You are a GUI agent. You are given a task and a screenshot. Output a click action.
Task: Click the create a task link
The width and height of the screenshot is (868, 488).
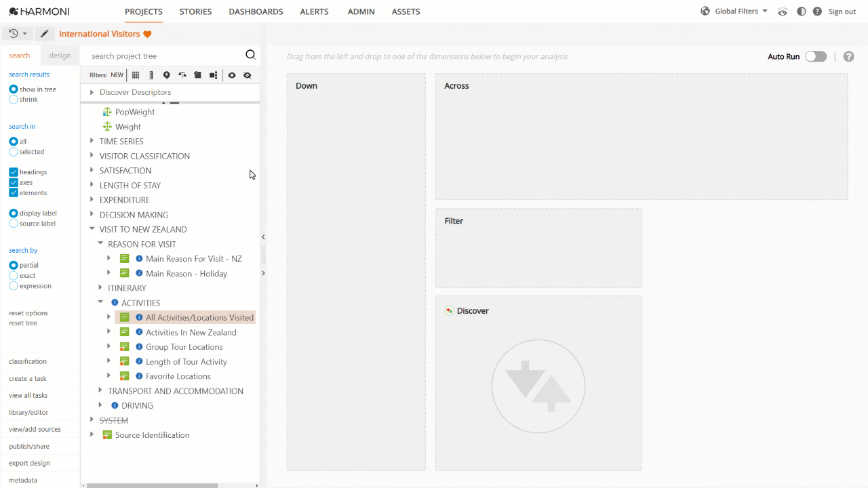(28, 379)
